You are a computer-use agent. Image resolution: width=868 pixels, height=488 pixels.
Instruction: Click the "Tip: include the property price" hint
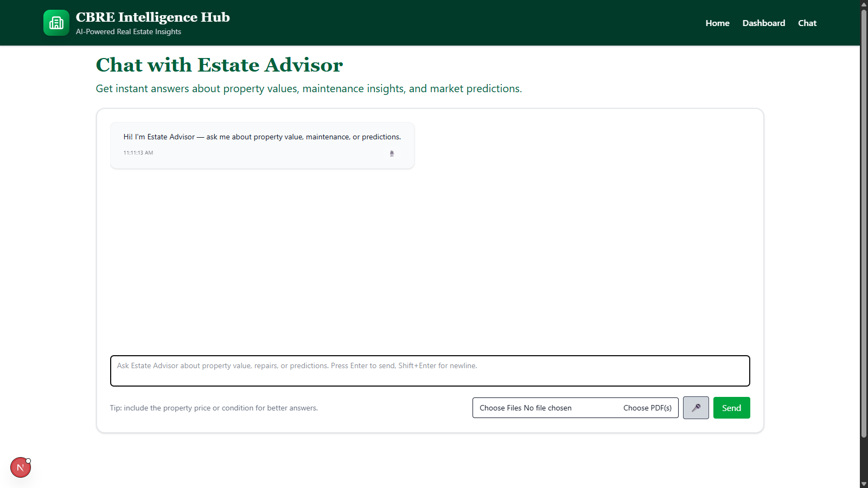pyautogui.click(x=214, y=408)
